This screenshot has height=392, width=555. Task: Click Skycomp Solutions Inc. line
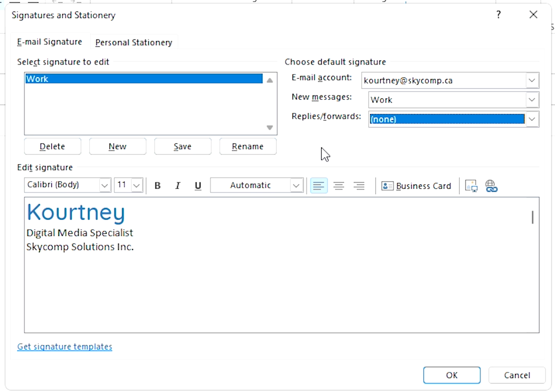tap(80, 247)
